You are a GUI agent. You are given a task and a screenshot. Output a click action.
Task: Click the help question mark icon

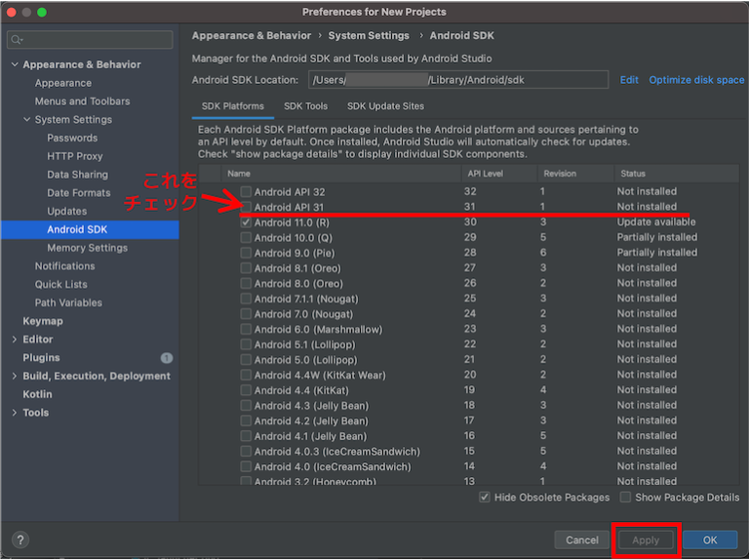tap(20, 540)
